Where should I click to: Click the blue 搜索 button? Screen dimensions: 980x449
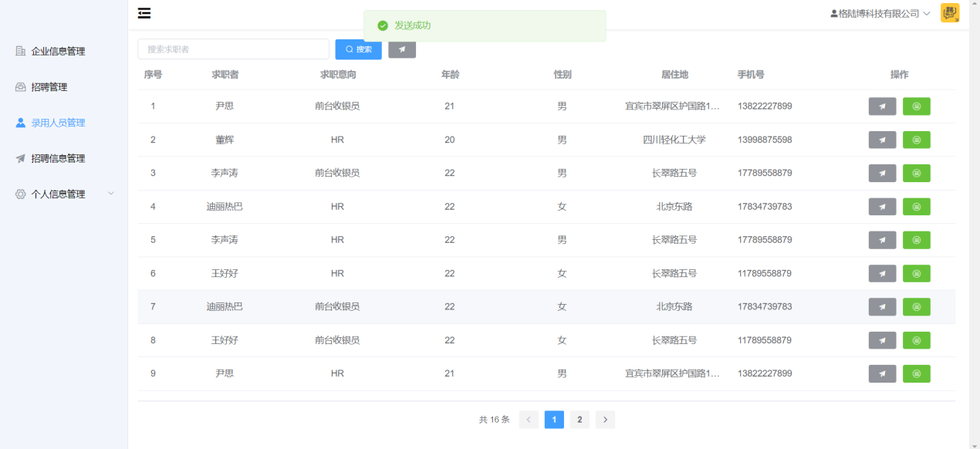(x=359, y=49)
